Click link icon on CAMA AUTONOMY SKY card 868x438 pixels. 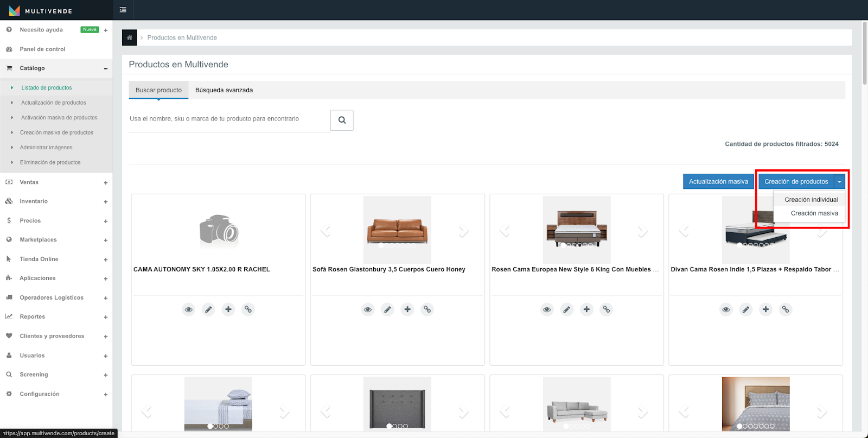[248, 309]
